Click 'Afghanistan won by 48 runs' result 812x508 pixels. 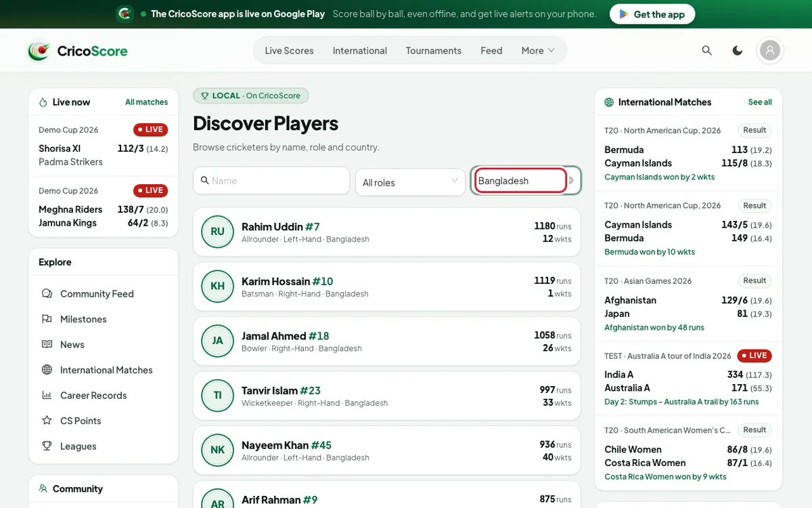click(x=654, y=327)
